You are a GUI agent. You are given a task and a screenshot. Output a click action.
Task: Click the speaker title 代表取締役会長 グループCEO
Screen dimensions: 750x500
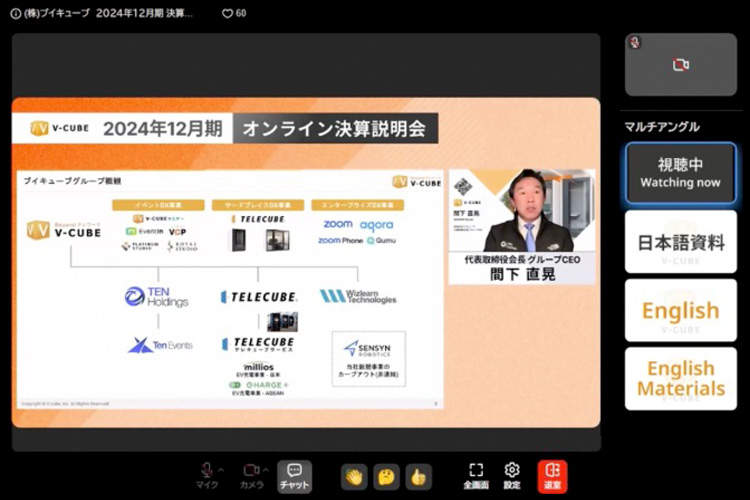(522, 260)
